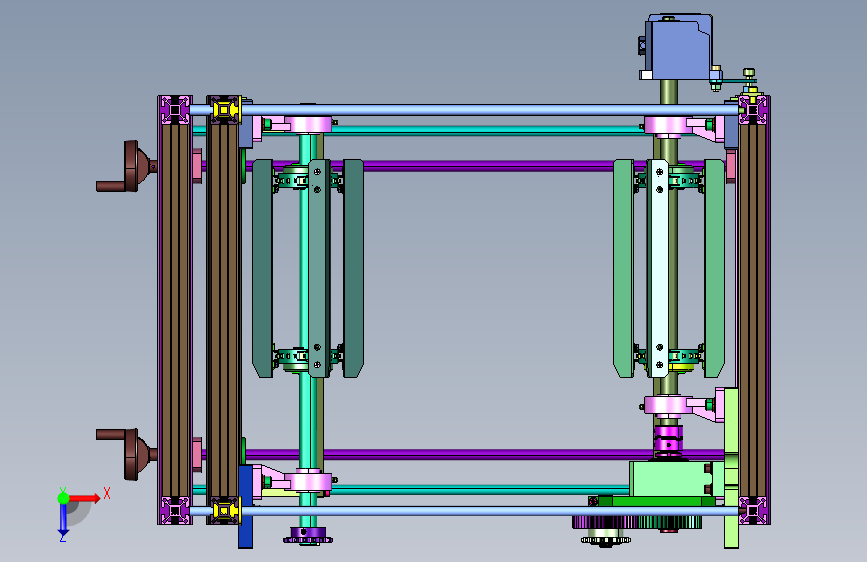Pick the dark blue plate beside the sprocket
Screen dimensions: 867x562
[246, 507]
